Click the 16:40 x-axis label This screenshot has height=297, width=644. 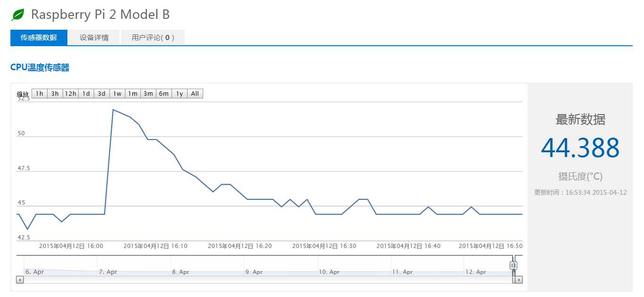(409, 246)
